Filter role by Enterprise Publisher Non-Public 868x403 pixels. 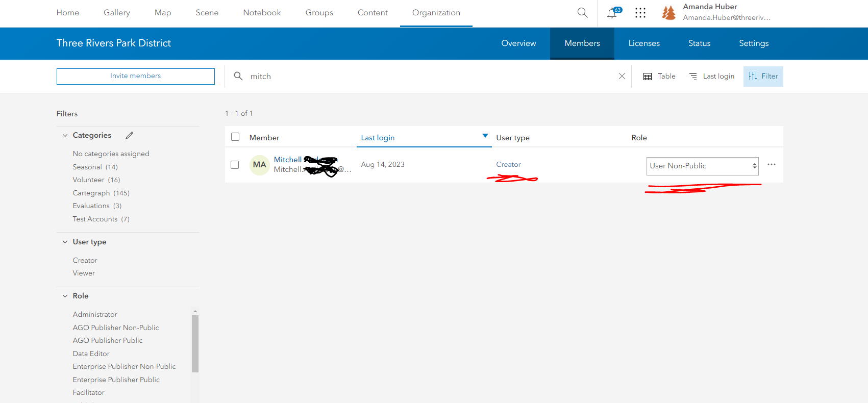click(x=125, y=366)
